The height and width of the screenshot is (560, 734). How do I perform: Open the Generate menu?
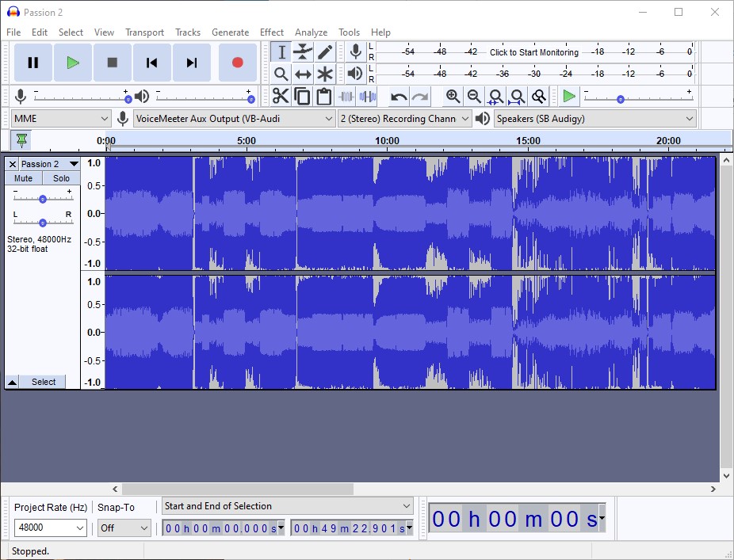coord(231,32)
